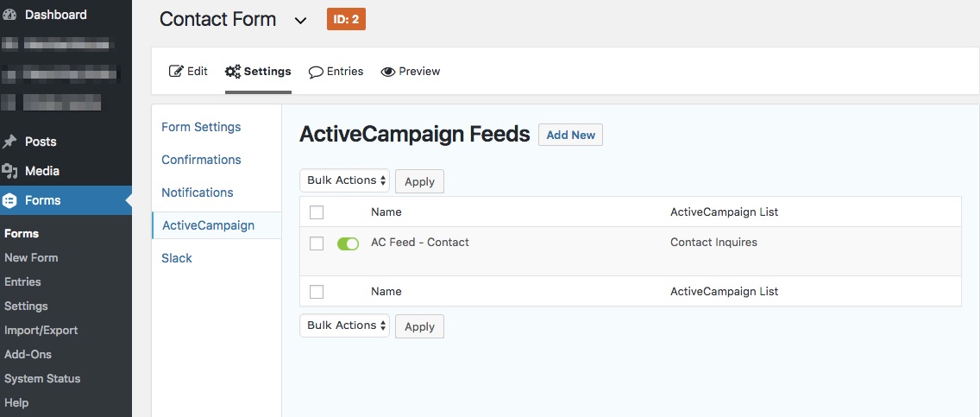Open Import/Export submenu link
The image size is (980, 417).
(x=41, y=330)
